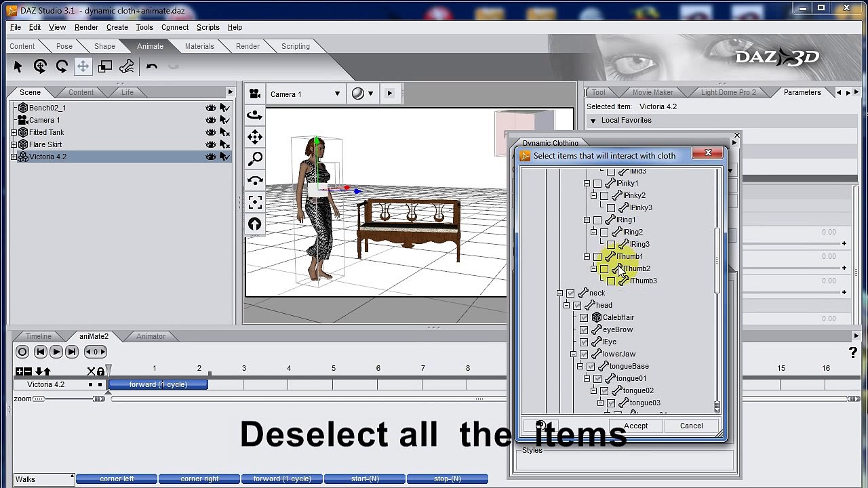Screen dimensions: 868x488
Task: Click the aniMate2 delete X icon
Action: [91, 371]
